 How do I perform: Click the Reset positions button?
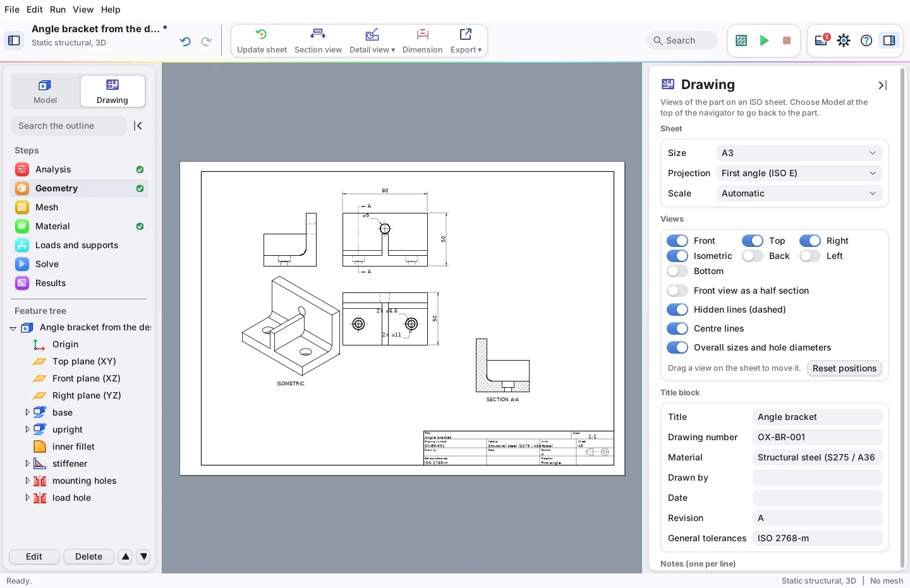pos(844,368)
